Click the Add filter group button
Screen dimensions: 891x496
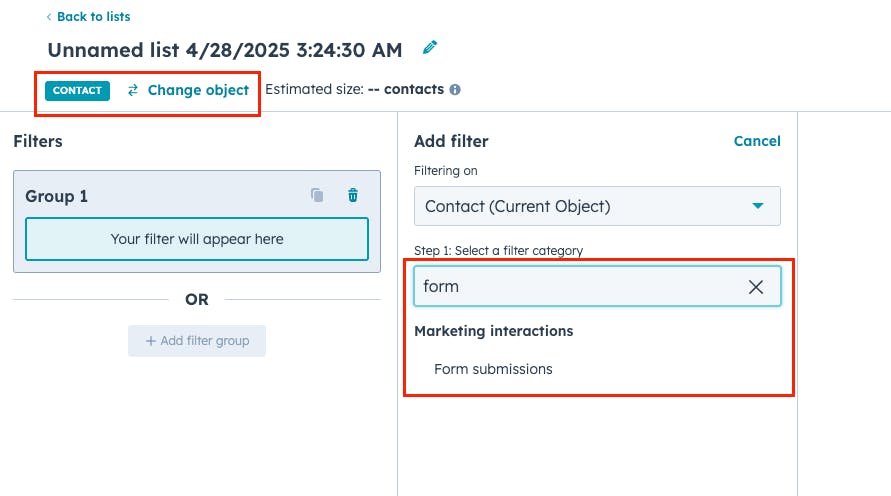click(x=197, y=341)
